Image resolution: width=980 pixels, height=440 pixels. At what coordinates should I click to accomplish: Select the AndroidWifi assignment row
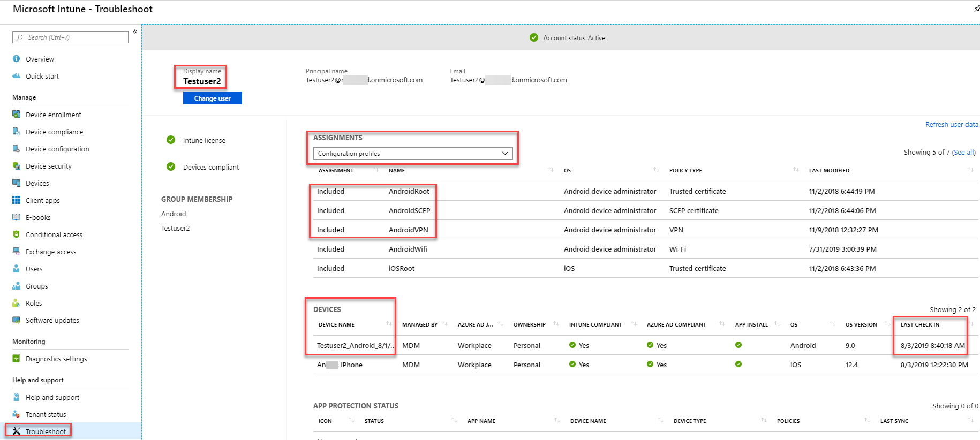[x=646, y=249]
